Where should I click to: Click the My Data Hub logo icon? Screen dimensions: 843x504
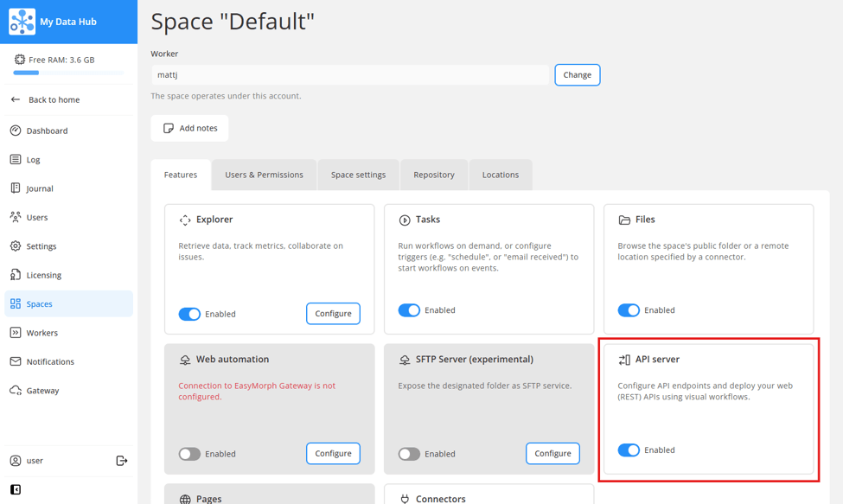[x=22, y=22]
